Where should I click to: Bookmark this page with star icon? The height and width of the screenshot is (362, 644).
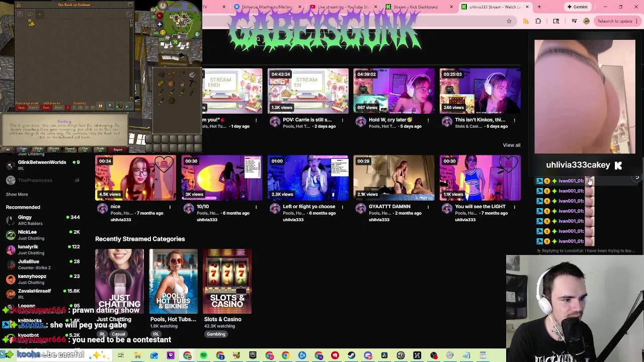[509, 21]
